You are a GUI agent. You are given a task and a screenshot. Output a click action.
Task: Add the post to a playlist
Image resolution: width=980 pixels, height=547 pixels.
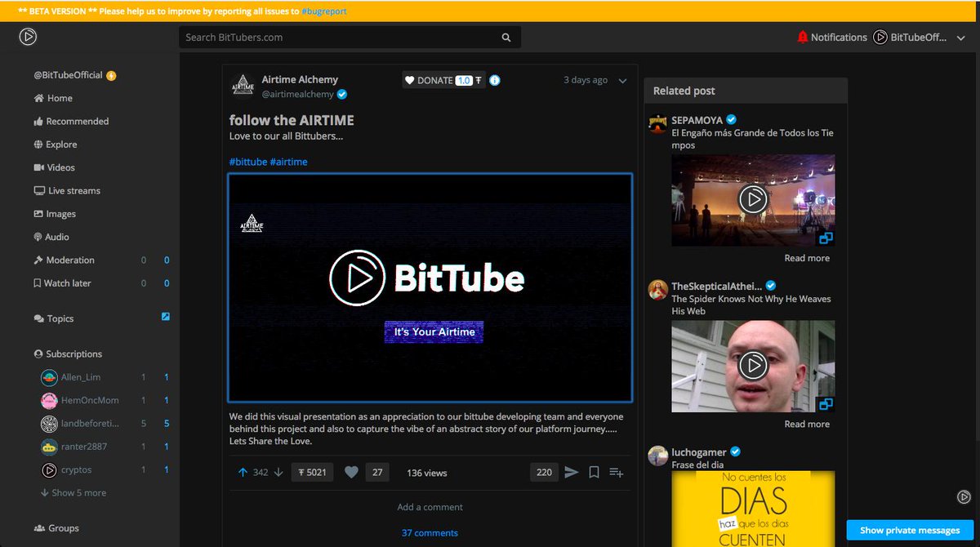[617, 472]
